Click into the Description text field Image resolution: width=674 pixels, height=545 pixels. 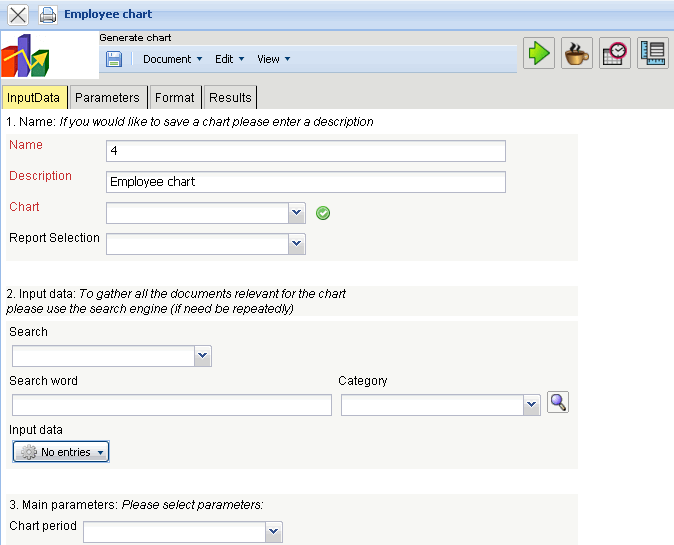tap(305, 182)
